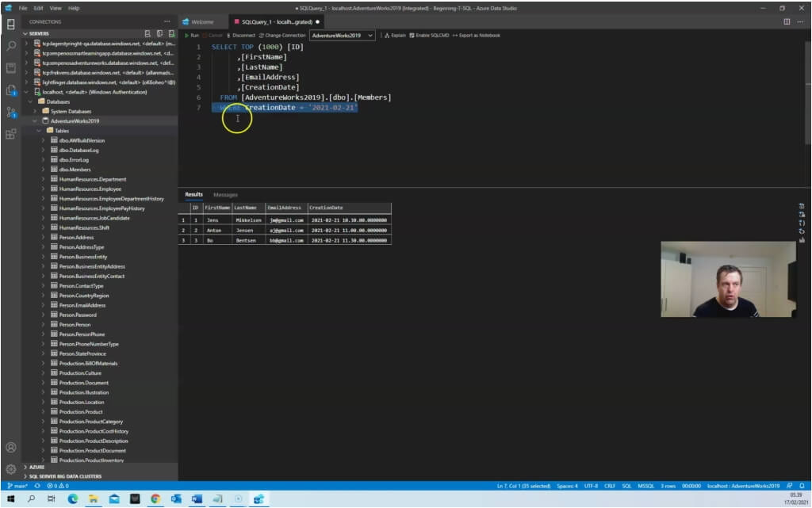Open the Source Control view icon
812x508 pixels.
tap(10, 112)
